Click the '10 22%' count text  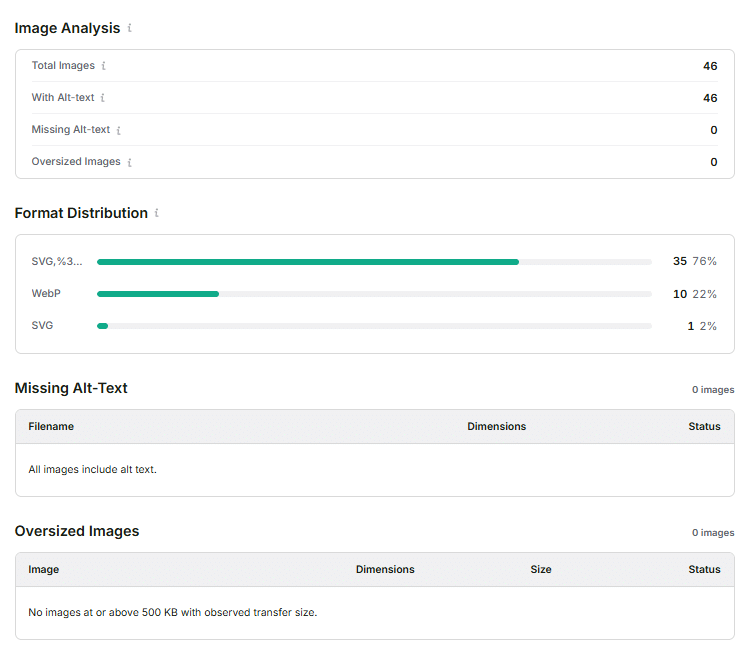click(694, 294)
